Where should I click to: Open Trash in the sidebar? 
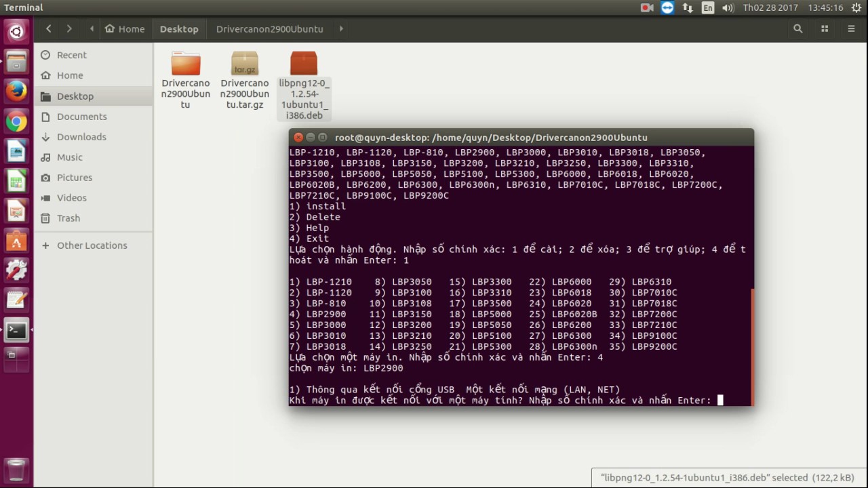(x=94, y=218)
